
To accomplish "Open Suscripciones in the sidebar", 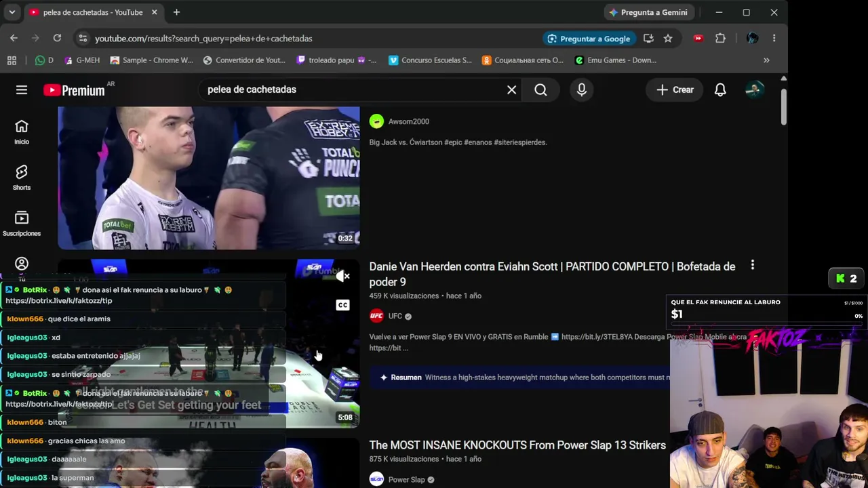I will pos(22,224).
